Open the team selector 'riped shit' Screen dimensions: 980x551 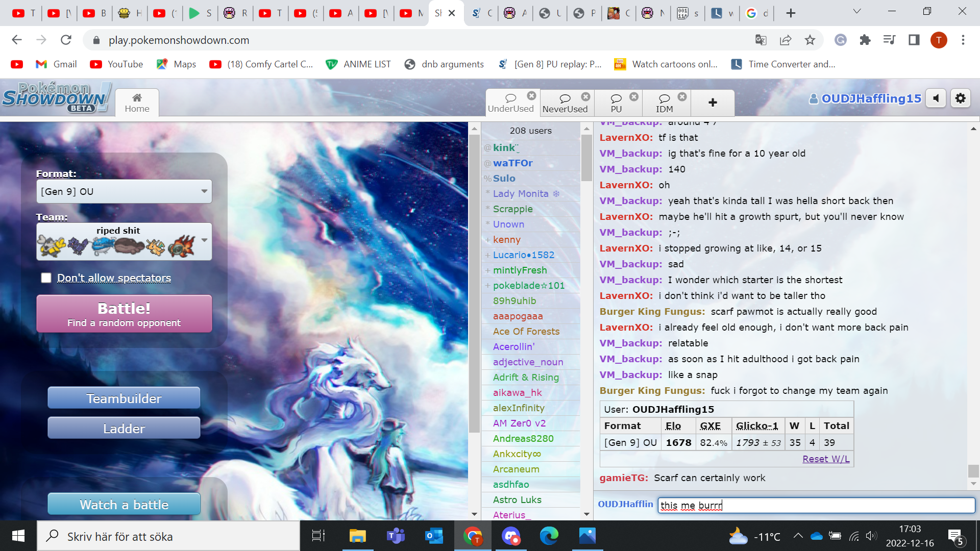coord(124,241)
